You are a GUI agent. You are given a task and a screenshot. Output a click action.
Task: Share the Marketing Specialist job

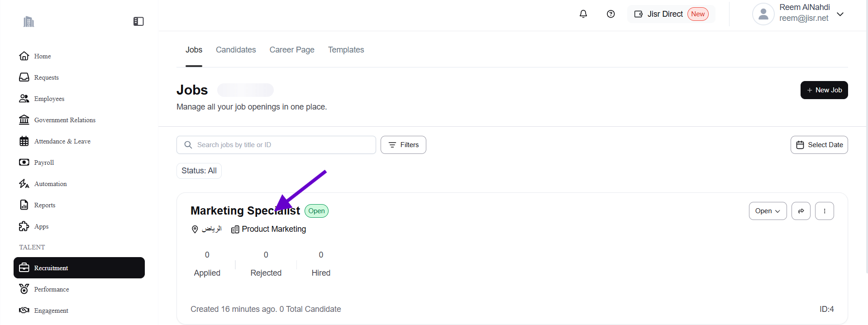(801, 211)
